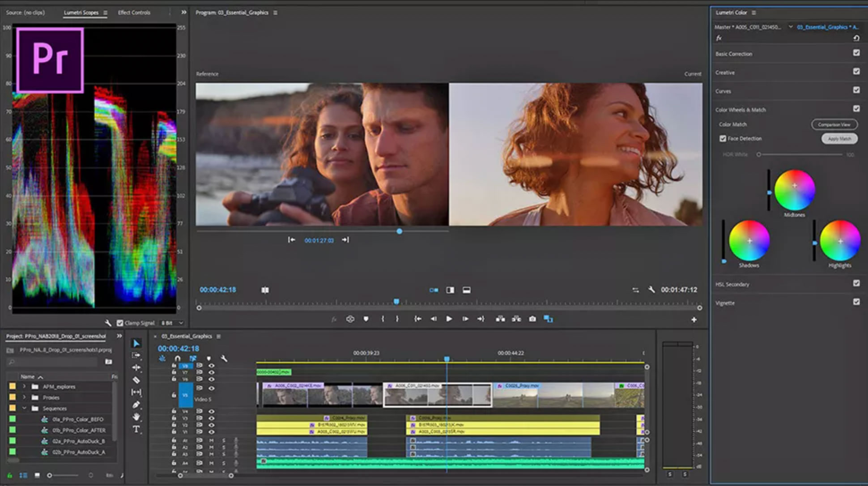Reset Lumetri Color effect

pyautogui.click(x=856, y=38)
